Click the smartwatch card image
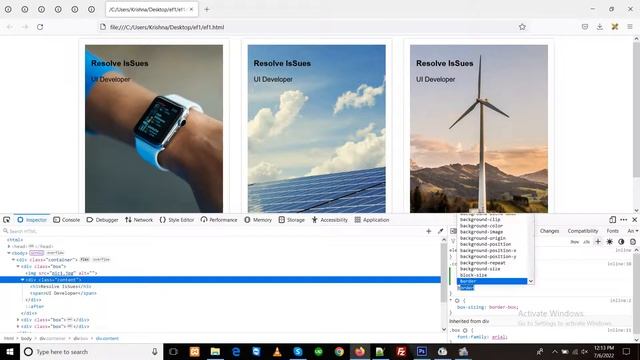The image size is (640, 360). tap(154, 129)
